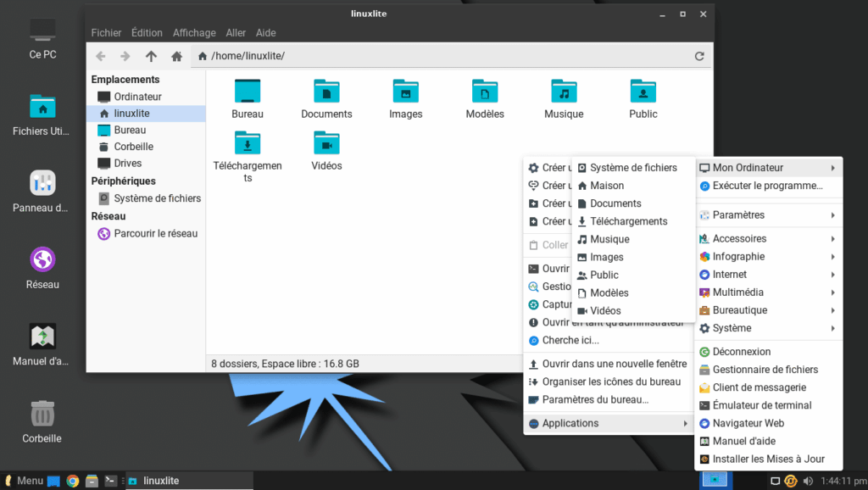Image resolution: width=868 pixels, height=490 pixels.
Task: Click the refresh icon in the address bar
Action: 698,56
